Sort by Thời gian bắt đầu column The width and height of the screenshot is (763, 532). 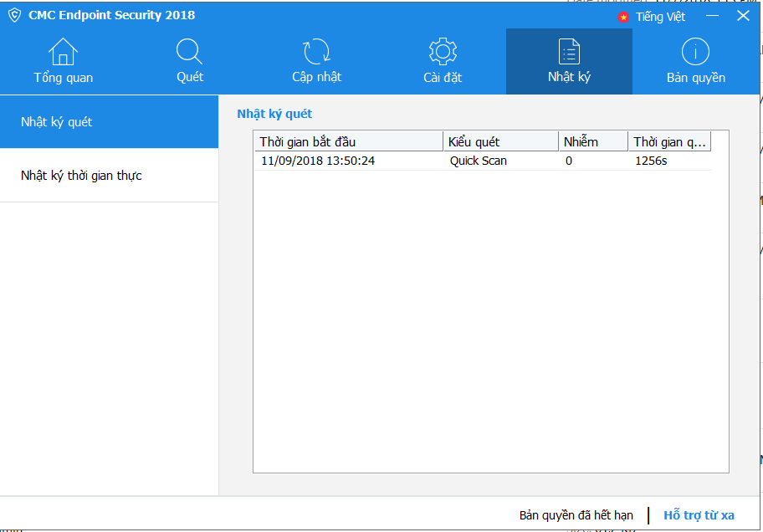coord(349,141)
